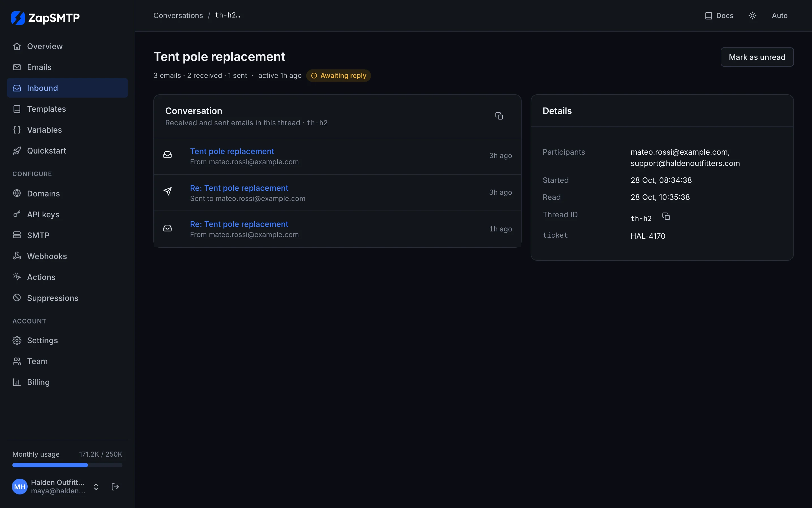Viewport: 812px width, 508px height.
Task: Click the Suppressions ban icon
Action: click(17, 298)
